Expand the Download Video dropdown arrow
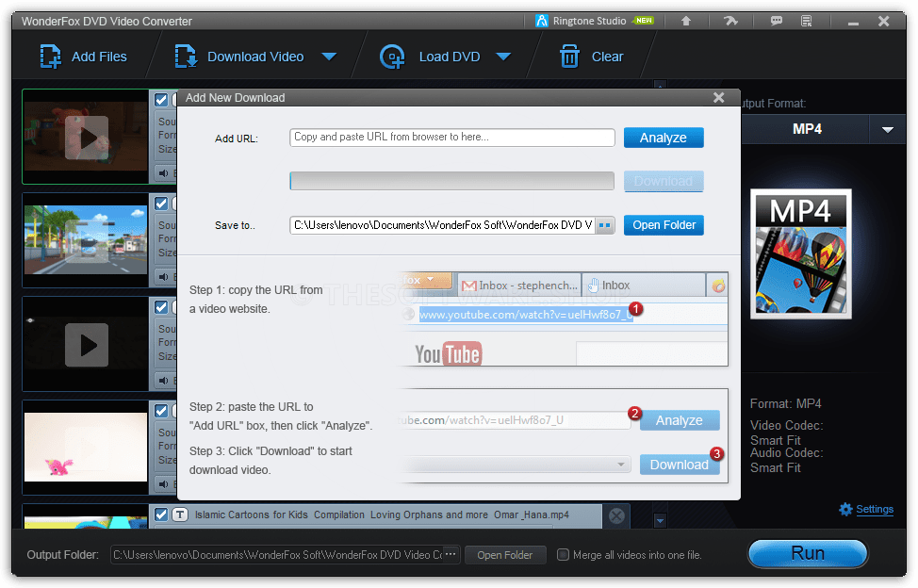The height and width of the screenshot is (588, 918). [329, 57]
